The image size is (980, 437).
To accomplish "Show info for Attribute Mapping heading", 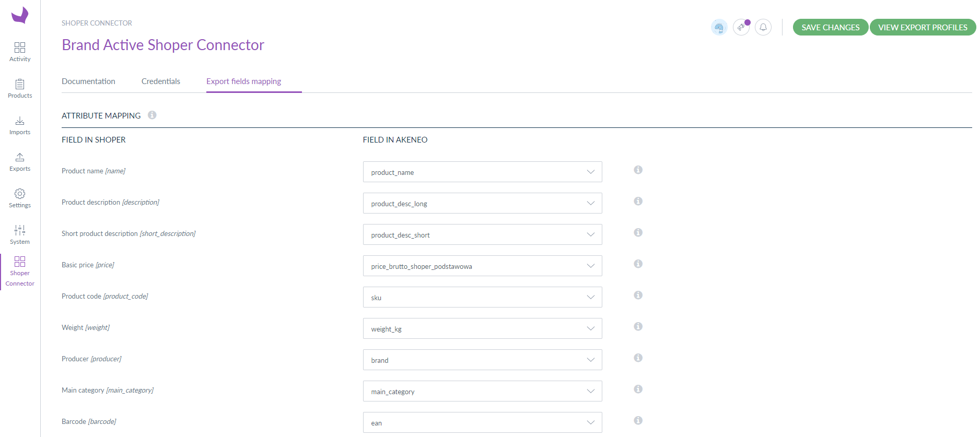I will [x=152, y=115].
